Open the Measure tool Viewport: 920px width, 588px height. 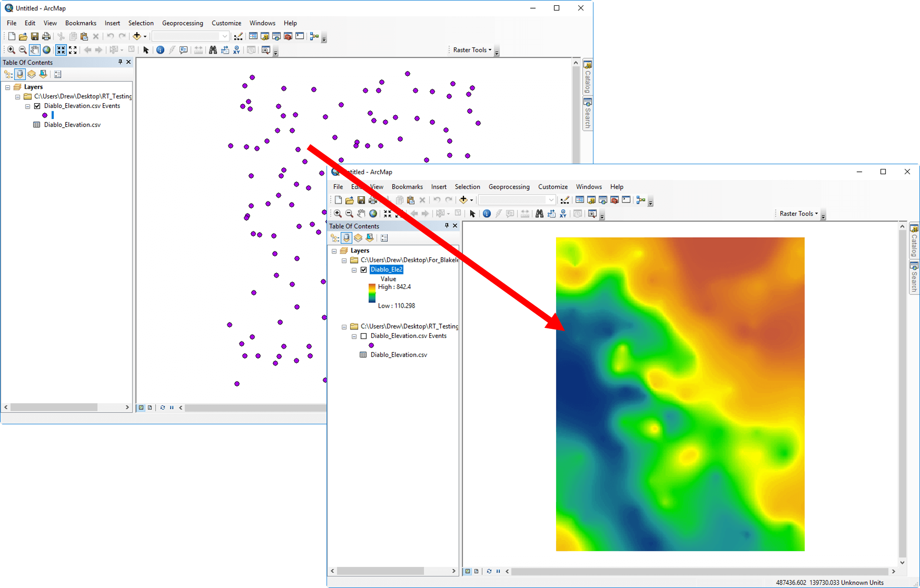tap(525, 214)
